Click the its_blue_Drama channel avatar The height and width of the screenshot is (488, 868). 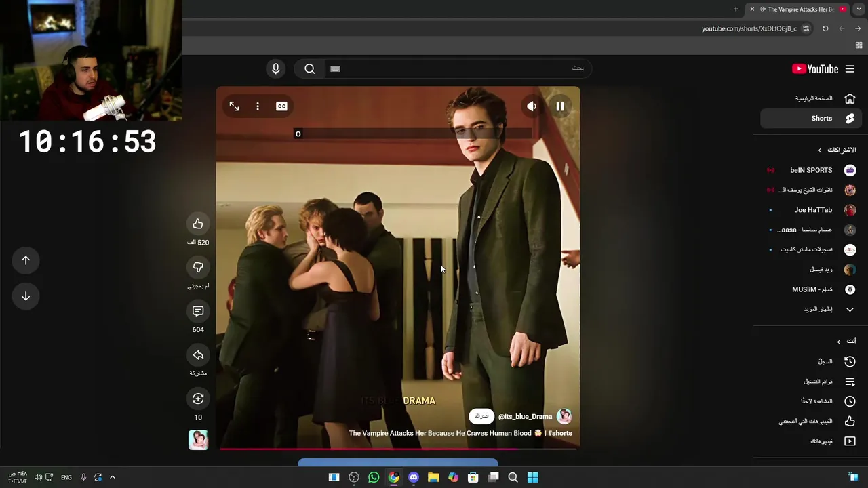(564, 416)
